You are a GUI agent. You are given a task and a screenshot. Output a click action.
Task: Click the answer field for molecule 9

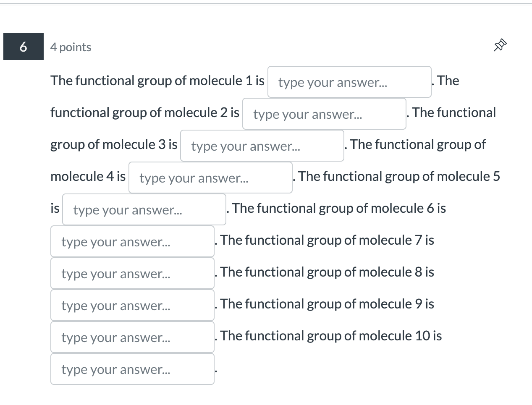tap(132, 337)
